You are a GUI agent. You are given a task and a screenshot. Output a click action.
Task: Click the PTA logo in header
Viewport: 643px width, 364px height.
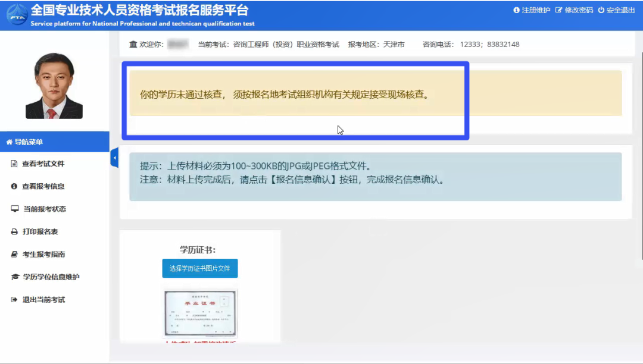(x=17, y=15)
